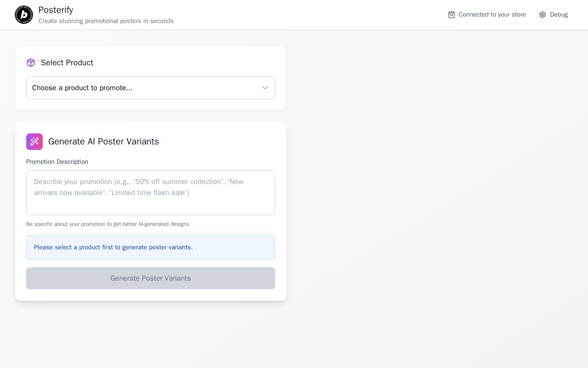Click the shopping bag store icon
The height and width of the screenshot is (368, 588).
[x=452, y=15]
